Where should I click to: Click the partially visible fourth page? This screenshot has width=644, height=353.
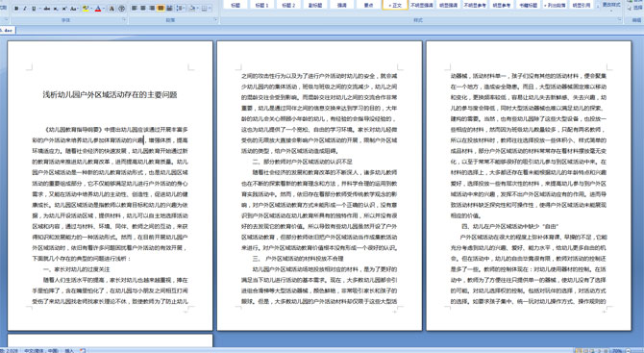[111, 340]
